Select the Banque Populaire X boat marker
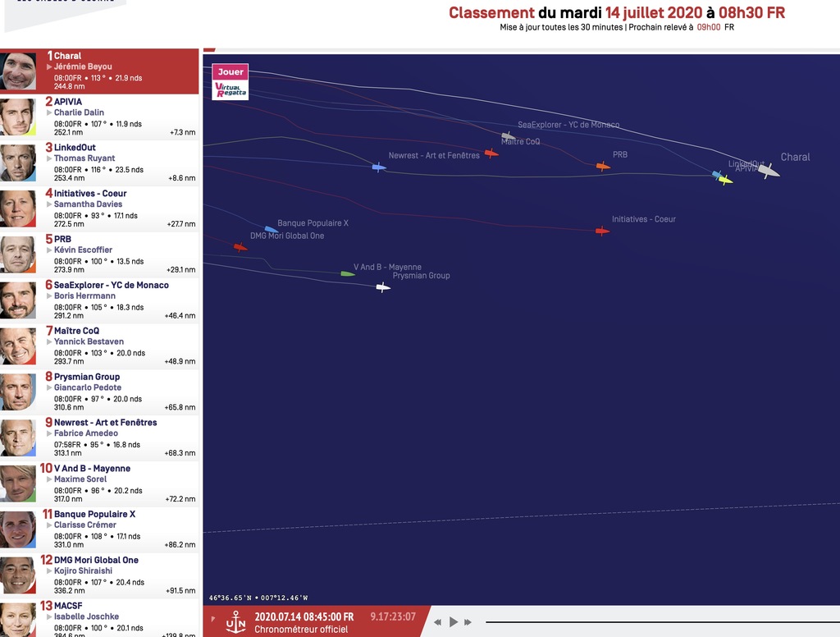 tap(271, 230)
